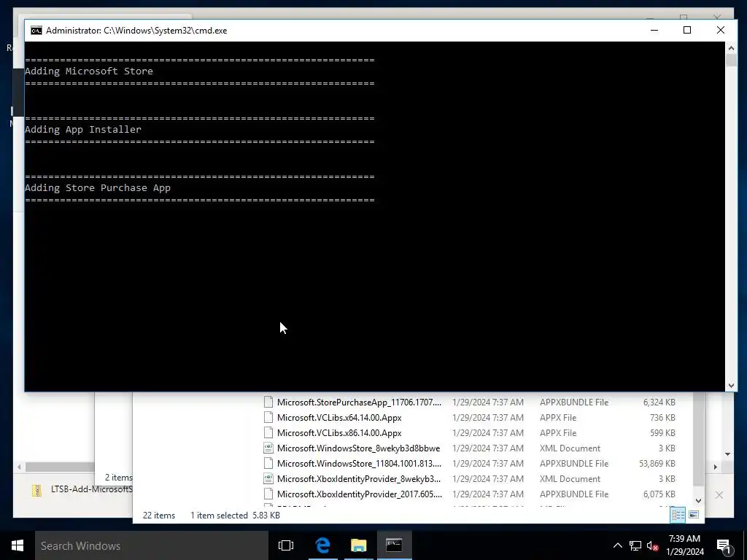Click cmd window scrollbar up arrow
This screenshot has width=747, height=560.
tap(731, 47)
